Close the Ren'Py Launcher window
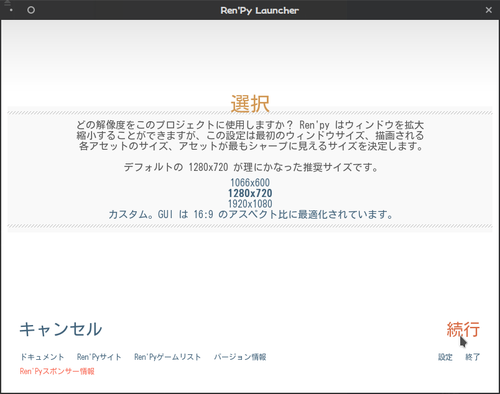 (489, 10)
